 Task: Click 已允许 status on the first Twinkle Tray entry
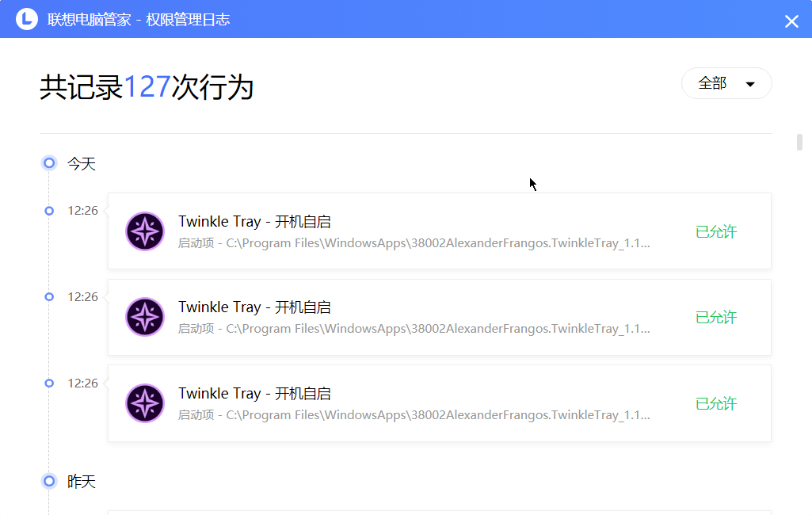pos(716,231)
